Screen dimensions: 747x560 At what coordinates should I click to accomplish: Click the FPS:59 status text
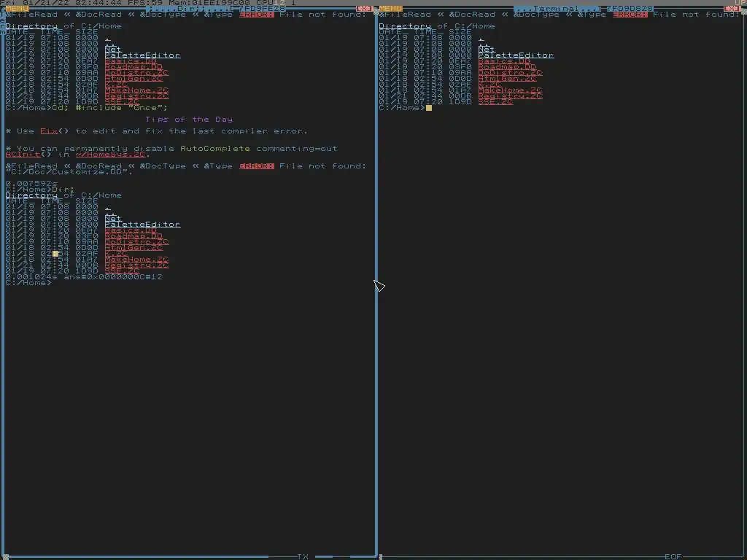pyautogui.click(x=145, y=3)
